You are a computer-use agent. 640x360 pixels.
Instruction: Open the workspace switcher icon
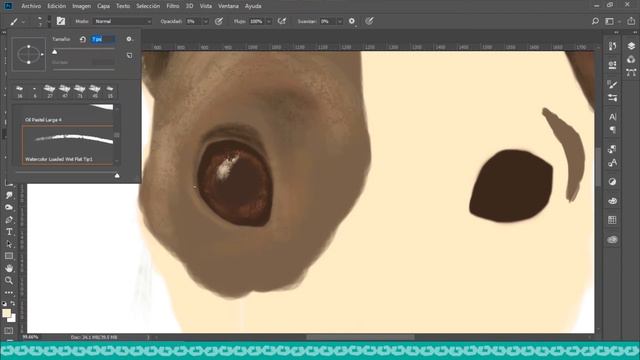(x=609, y=21)
